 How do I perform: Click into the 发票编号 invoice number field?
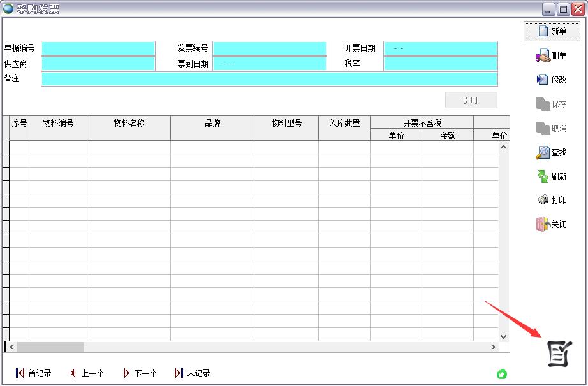tap(270, 48)
